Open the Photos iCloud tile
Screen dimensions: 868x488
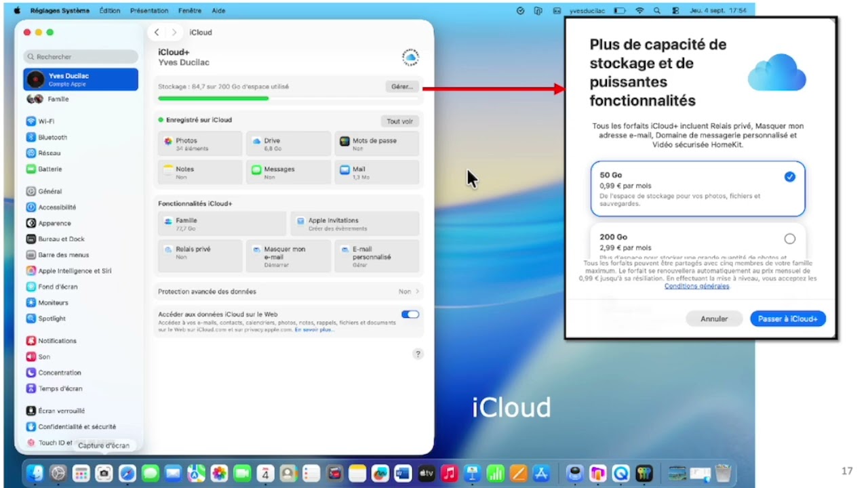200,144
